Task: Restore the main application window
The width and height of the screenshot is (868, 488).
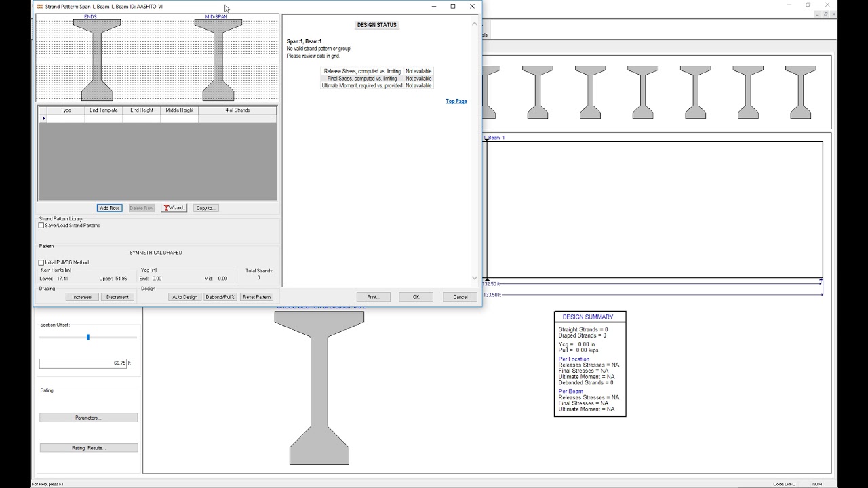Action: click(x=808, y=5)
